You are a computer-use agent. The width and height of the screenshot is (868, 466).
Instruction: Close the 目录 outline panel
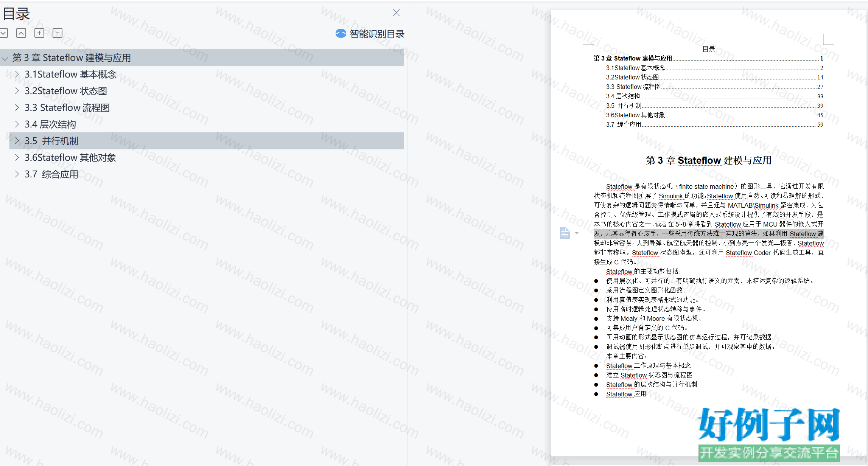(396, 13)
